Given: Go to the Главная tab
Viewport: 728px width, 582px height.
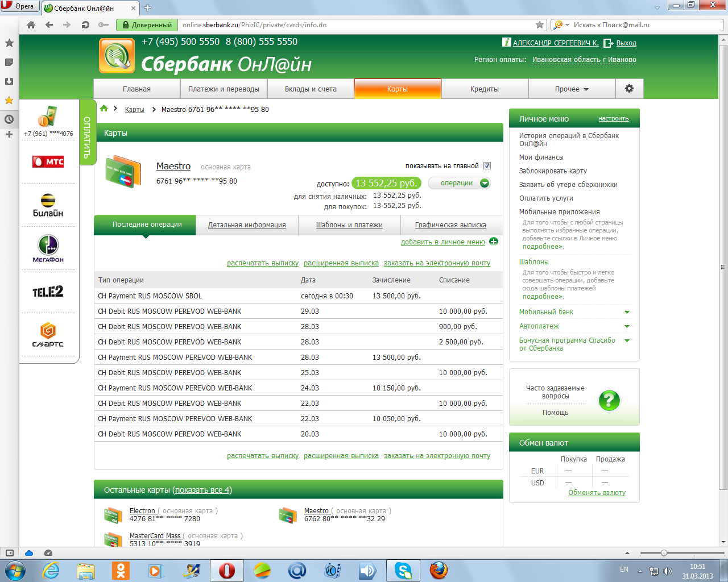Looking at the screenshot, I should [136, 89].
